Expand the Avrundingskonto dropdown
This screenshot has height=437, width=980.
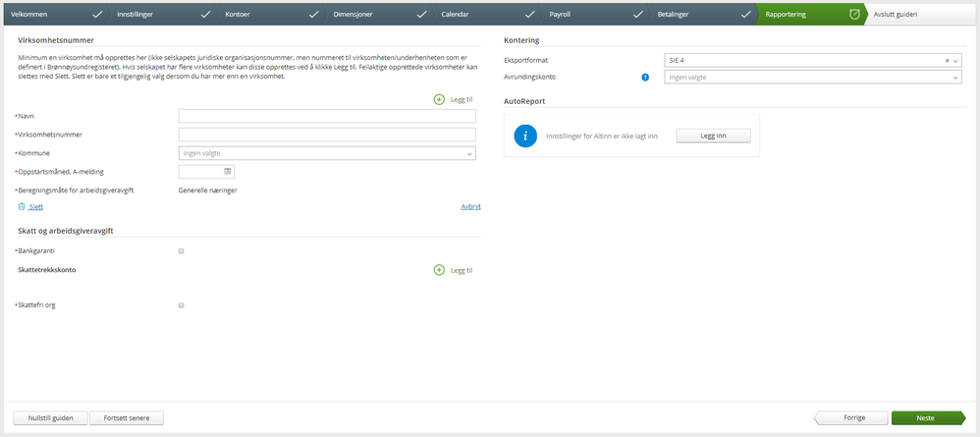click(955, 77)
